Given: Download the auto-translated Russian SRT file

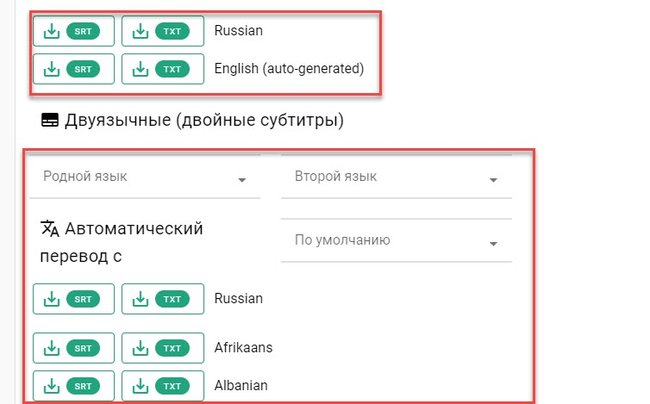Looking at the screenshot, I should click(74, 299).
